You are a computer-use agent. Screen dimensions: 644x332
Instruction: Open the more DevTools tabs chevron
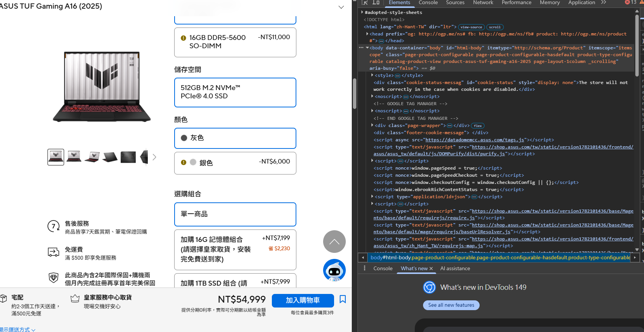pos(604,2)
